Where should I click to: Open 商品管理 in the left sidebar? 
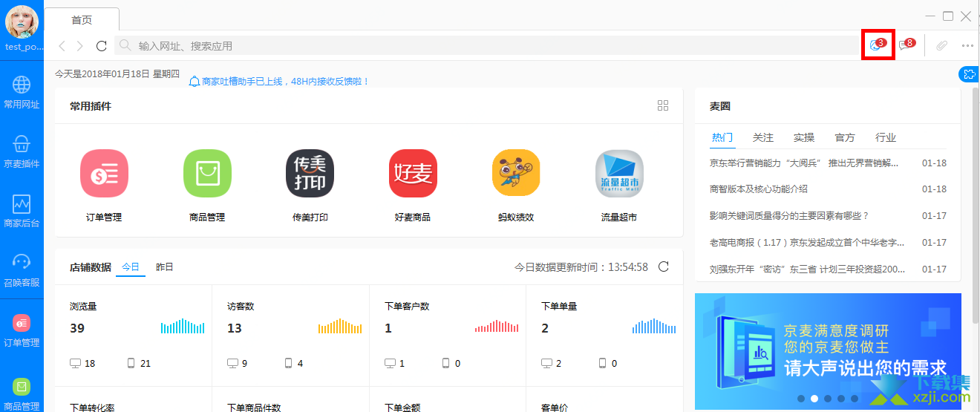pyautogui.click(x=22, y=394)
